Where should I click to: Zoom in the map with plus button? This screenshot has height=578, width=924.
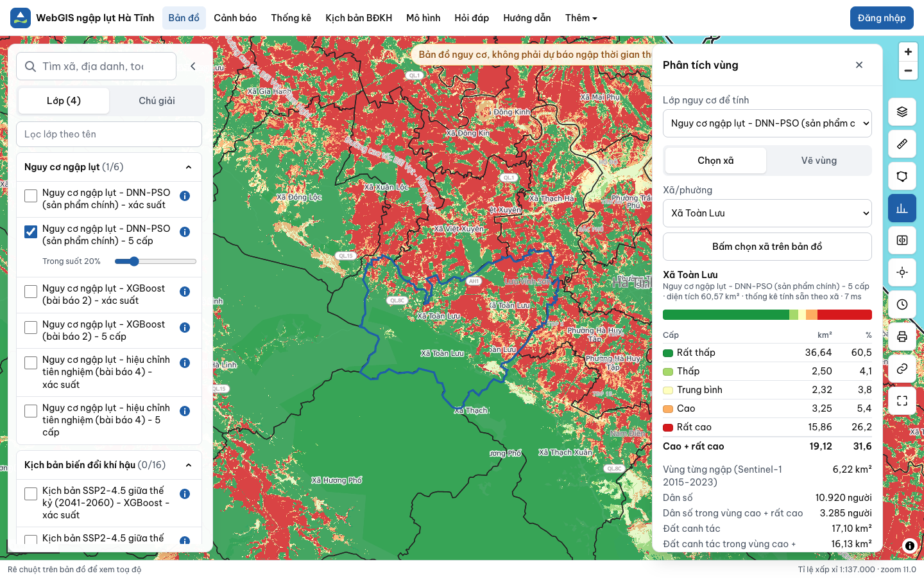(908, 52)
